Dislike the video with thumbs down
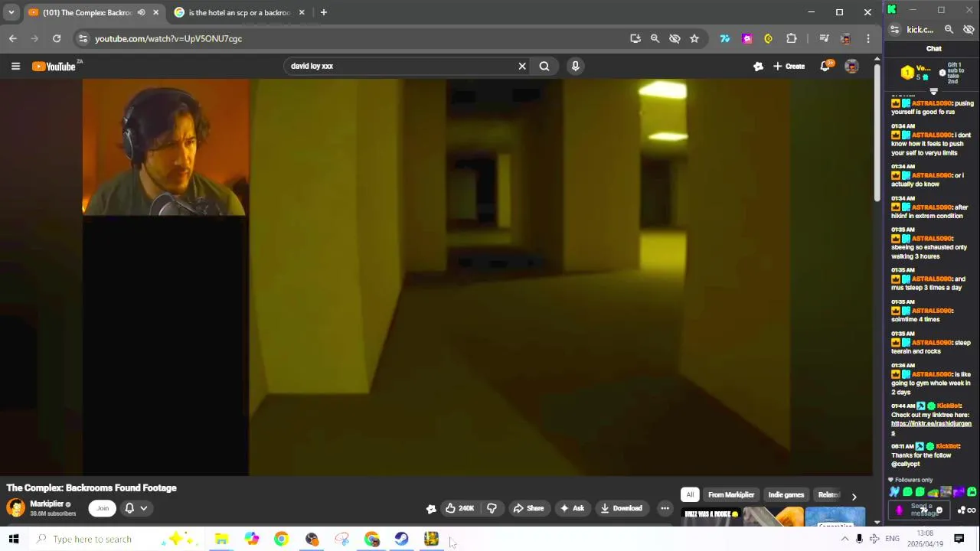980x551 pixels. point(492,508)
